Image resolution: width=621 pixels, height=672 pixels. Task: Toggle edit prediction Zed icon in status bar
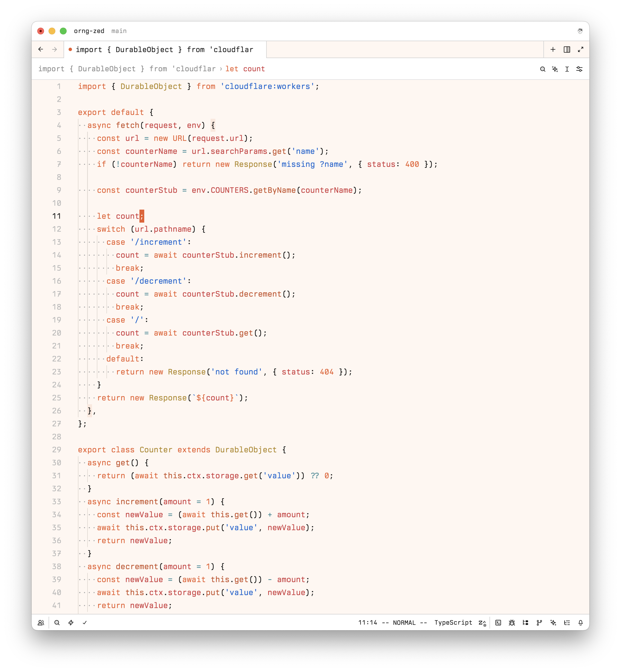pyautogui.click(x=482, y=623)
